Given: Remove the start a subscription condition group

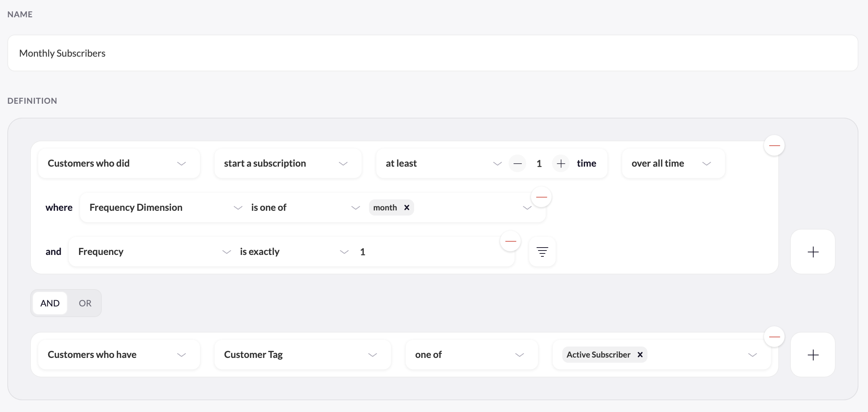Looking at the screenshot, I should point(774,146).
